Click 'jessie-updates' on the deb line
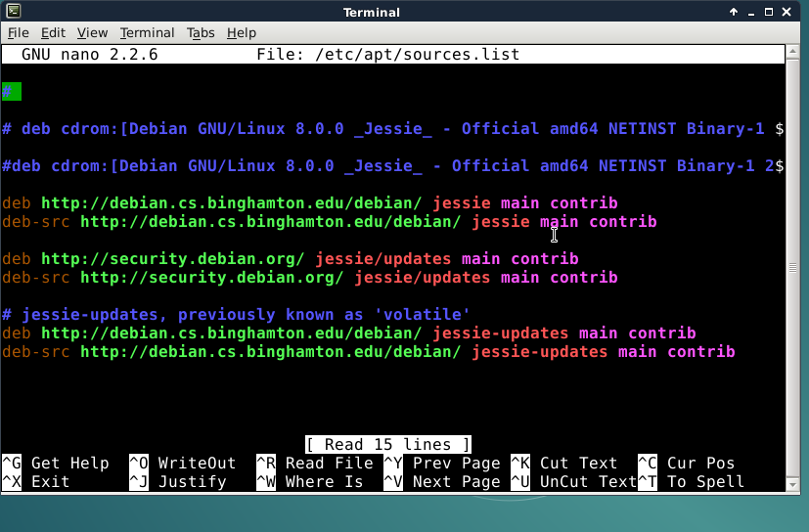The width and height of the screenshot is (809, 532). (x=500, y=333)
